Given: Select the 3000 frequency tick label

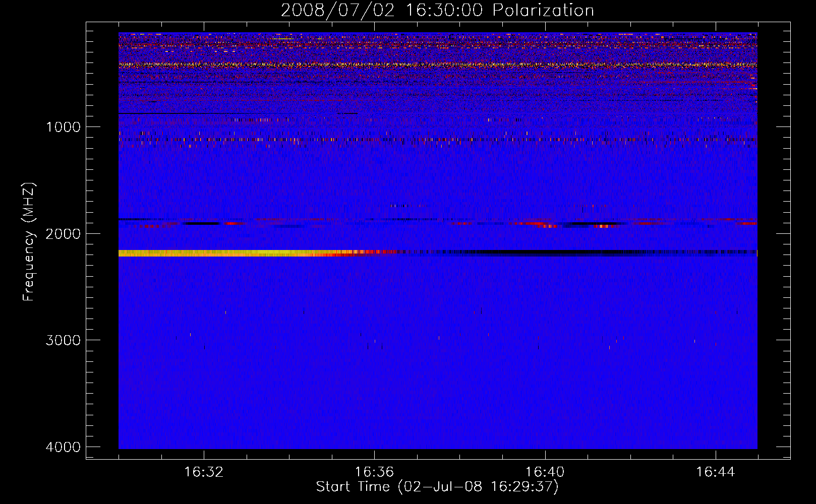Looking at the screenshot, I should click(x=63, y=340).
